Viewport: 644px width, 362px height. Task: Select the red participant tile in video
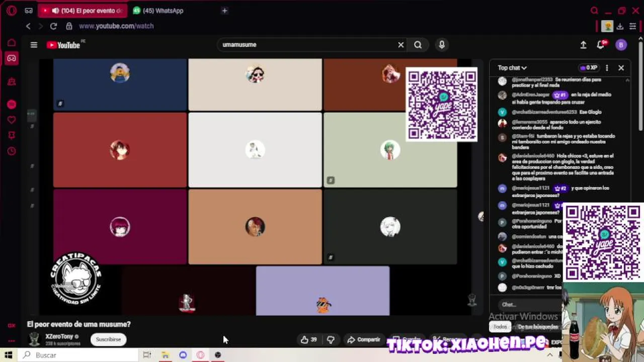(x=120, y=150)
